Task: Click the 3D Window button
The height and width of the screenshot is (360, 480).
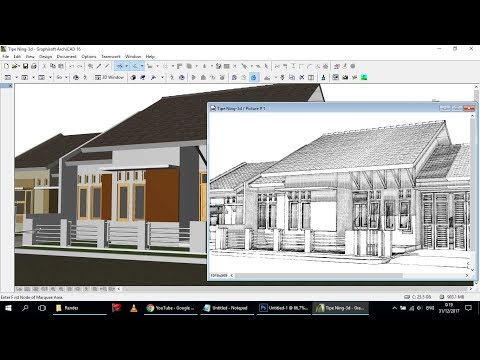Action: pos(109,77)
